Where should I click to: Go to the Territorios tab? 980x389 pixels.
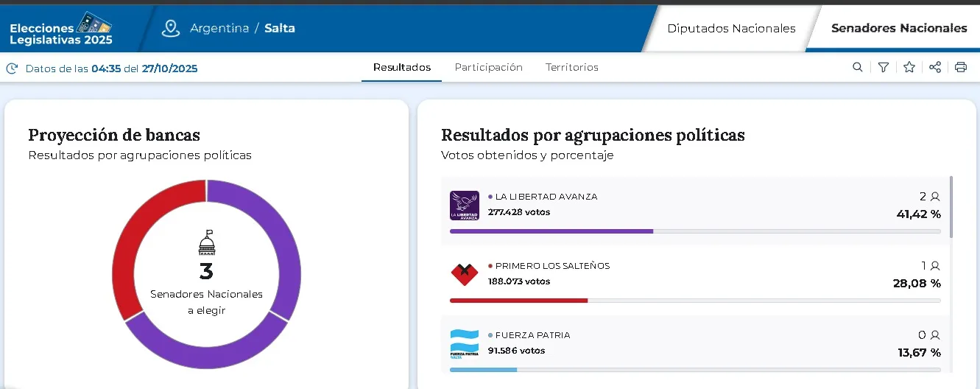coord(572,67)
